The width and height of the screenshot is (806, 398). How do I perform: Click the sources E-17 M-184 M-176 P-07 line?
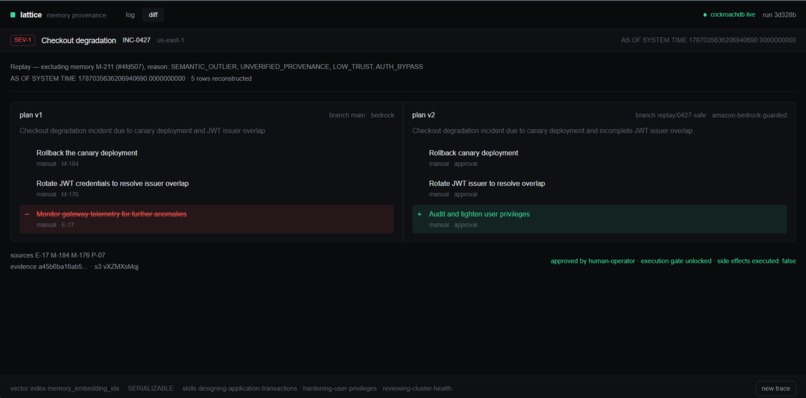58,255
